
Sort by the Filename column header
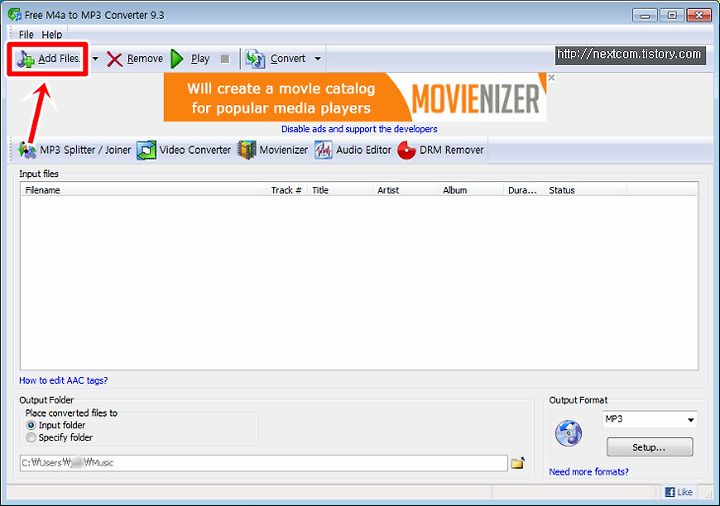pos(143,190)
